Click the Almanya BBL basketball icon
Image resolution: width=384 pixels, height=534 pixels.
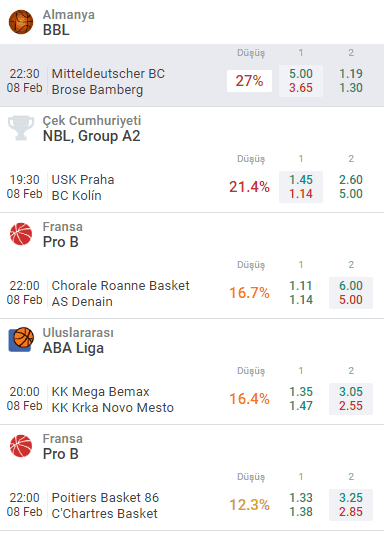(21, 22)
